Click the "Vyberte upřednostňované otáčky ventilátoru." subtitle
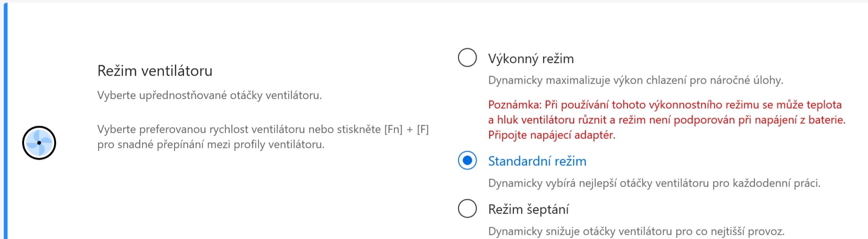Viewport: 868px width, 239px height. click(x=209, y=95)
